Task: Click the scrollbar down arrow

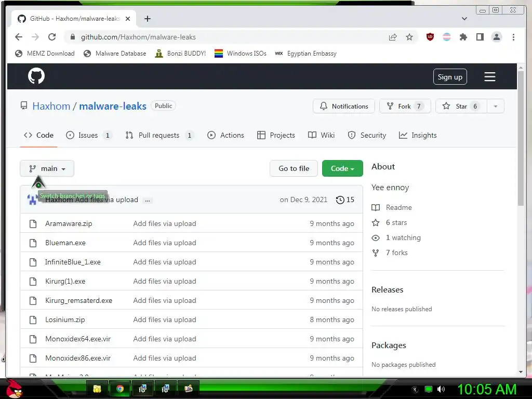Action: coord(521,372)
